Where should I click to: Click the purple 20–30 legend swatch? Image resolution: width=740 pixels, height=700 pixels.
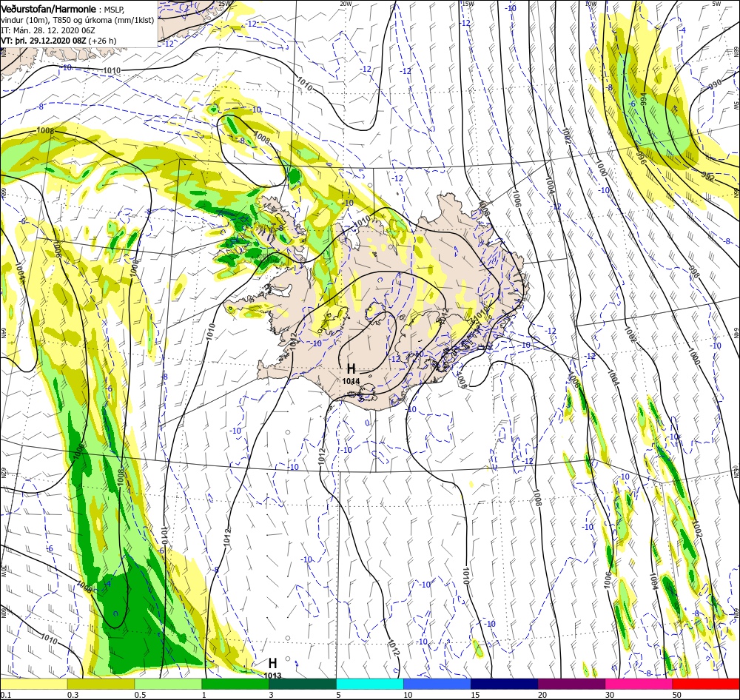(x=571, y=683)
